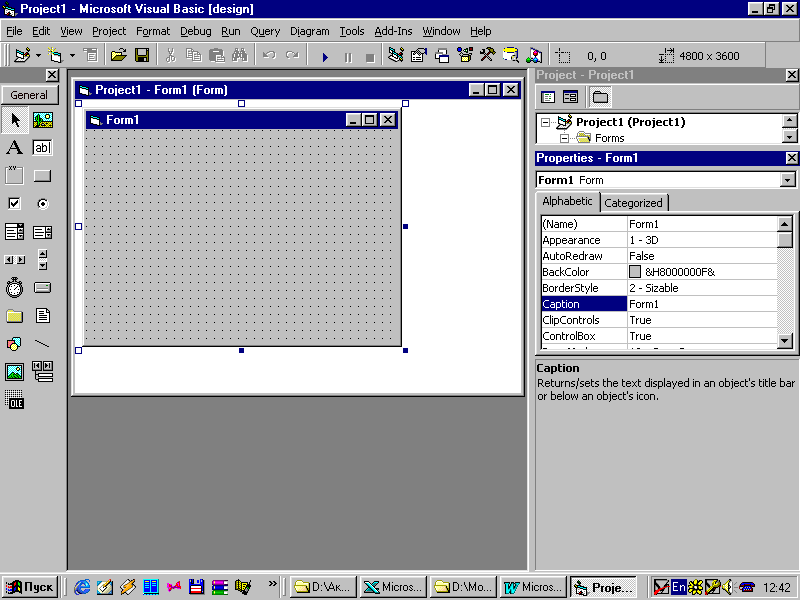Switch to the Proje... taskbar button
The height and width of the screenshot is (600, 800).
pos(604,587)
